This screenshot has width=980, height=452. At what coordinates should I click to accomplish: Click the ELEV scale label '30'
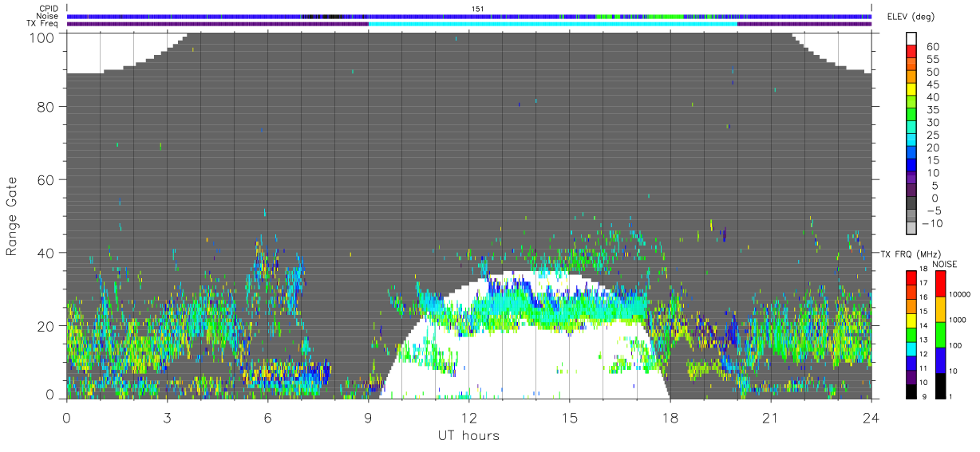pos(934,123)
